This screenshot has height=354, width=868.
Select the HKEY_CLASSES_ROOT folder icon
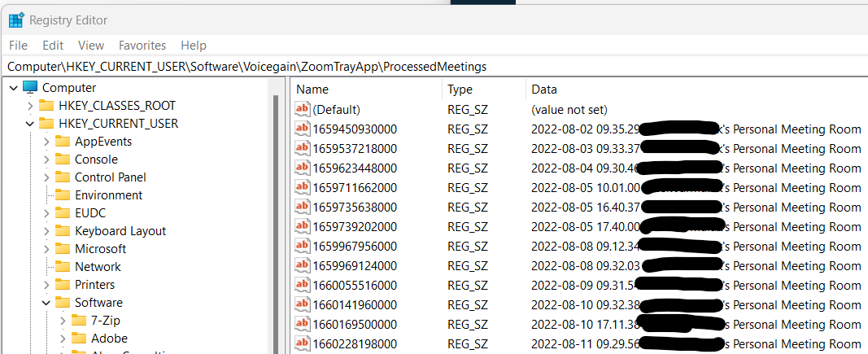[x=46, y=105]
